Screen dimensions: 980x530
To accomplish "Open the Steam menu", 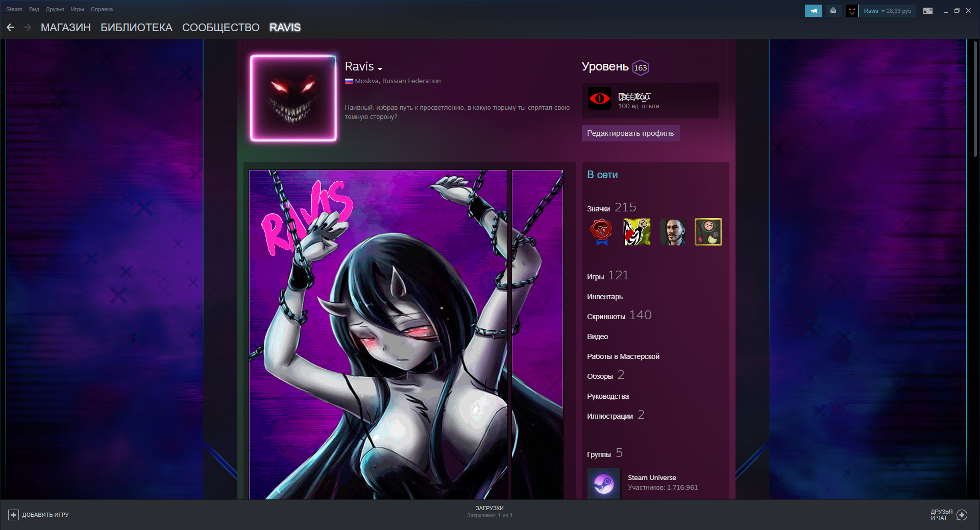I will click(x=14, y=9).
